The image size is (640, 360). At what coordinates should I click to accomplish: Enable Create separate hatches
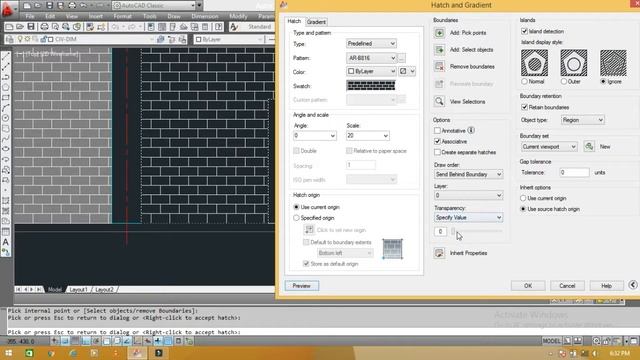(x=437, y=152)
